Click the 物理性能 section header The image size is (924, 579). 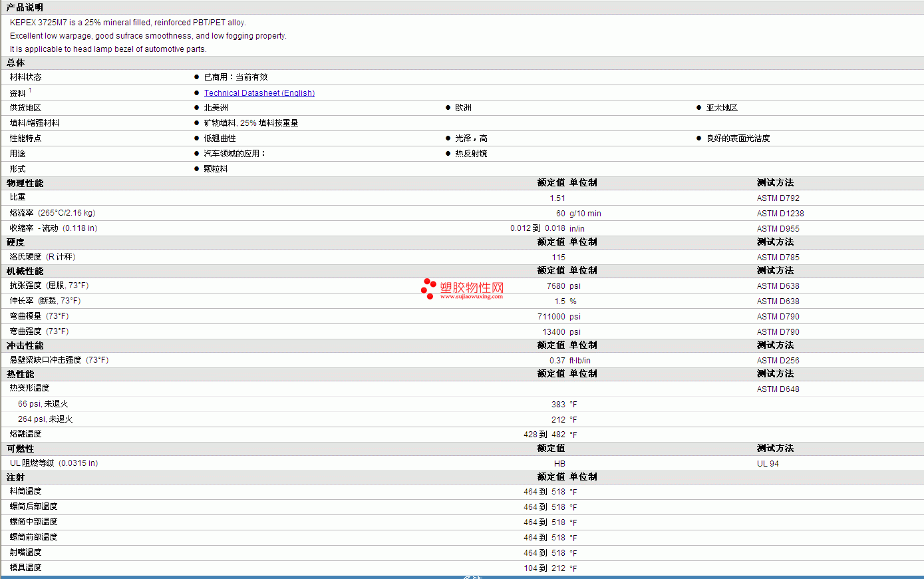pyautogui.click(x=25, y=183)
